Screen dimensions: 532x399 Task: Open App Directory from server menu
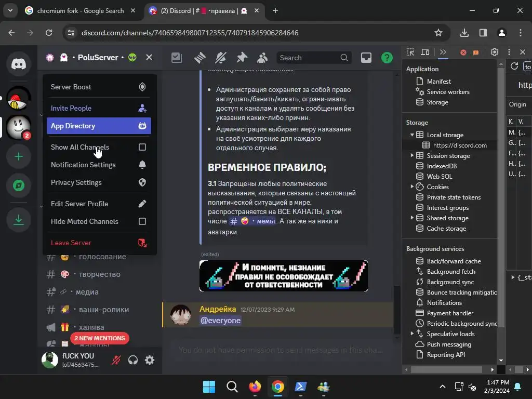coord(99,126)
